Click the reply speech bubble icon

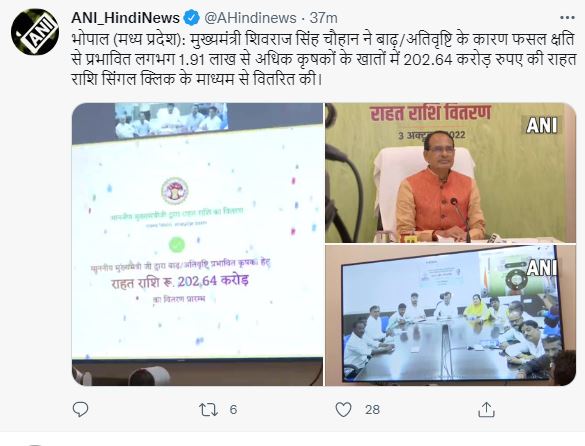coord(80,409)
